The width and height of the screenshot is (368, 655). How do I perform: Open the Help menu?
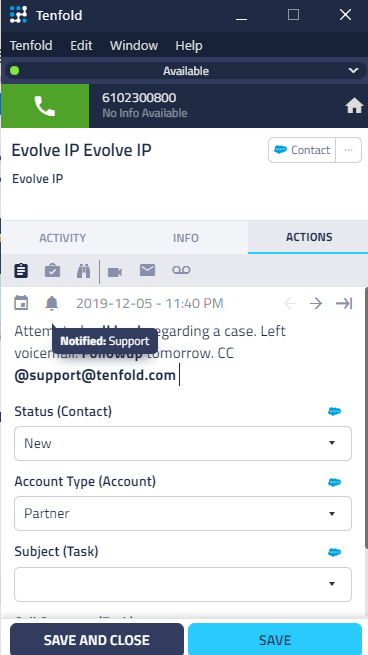point(189,45)
